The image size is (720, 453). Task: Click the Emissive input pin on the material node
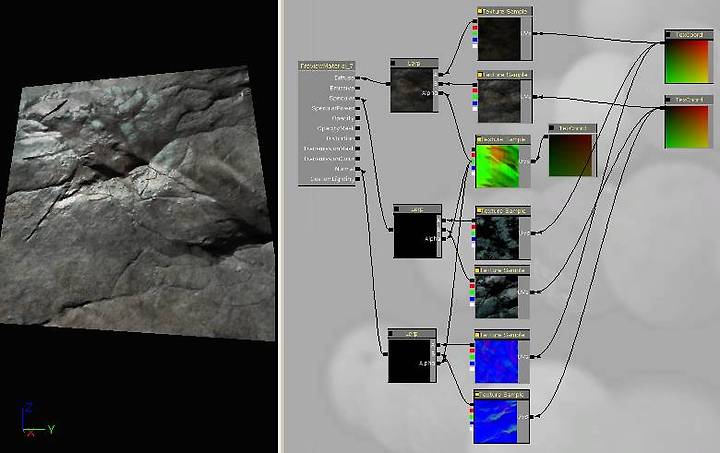(x=357, y=88)
